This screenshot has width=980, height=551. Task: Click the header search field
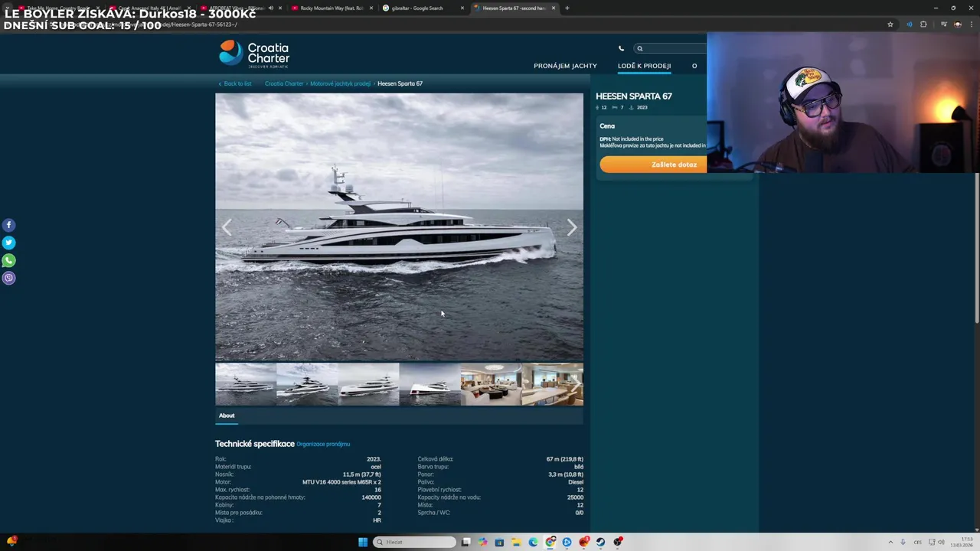click(671, 48)
